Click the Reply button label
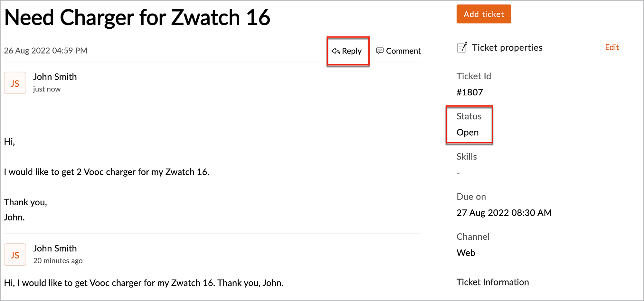 (x=352, y=51)
